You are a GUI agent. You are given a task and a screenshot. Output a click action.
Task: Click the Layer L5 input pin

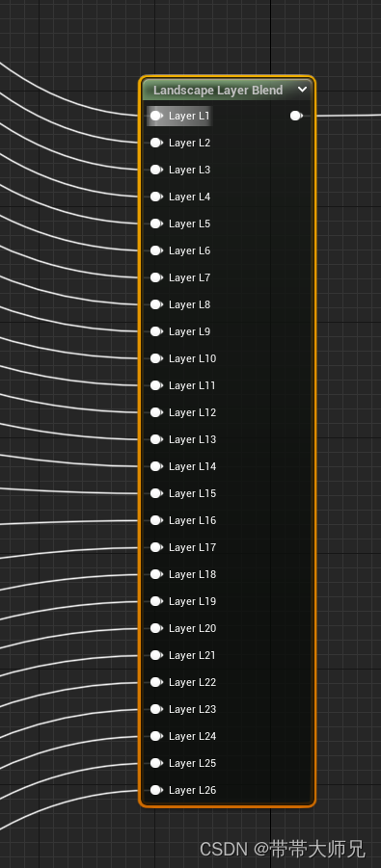click(x=156, y=224)
